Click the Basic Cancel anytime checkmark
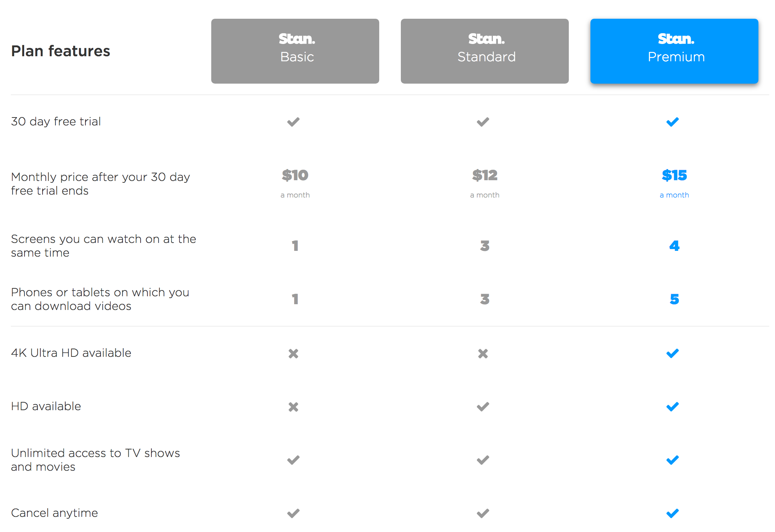This screenshot has height=532, width=775. [293, 513]
